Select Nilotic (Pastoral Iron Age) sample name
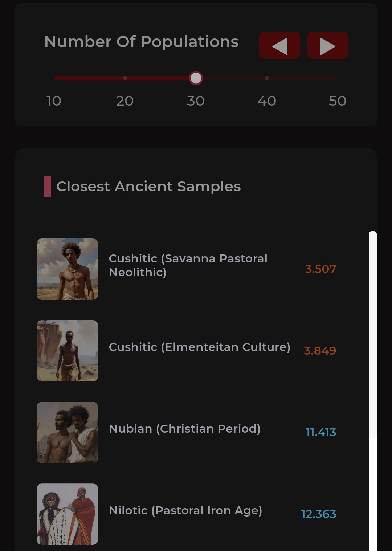Image resolution: width=392 pixels, height=551 pixels. click(x=185, y=511)
